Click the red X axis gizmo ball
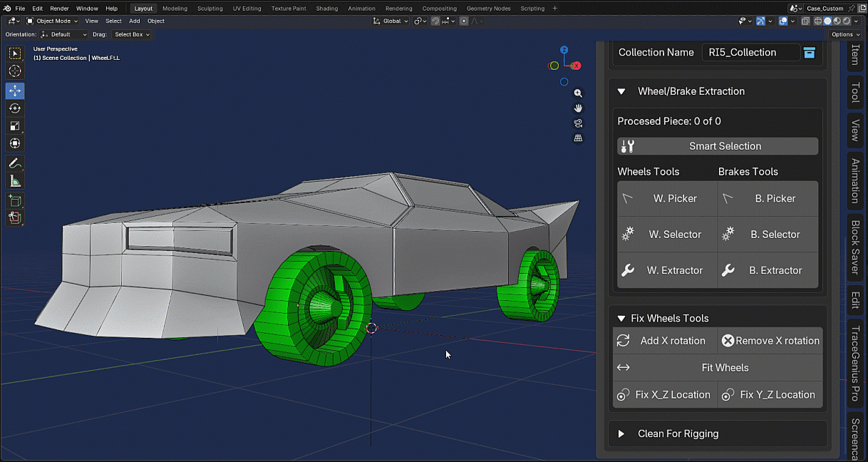The height and width of the screenshot is (462, 868). click(x=576, y=66)
